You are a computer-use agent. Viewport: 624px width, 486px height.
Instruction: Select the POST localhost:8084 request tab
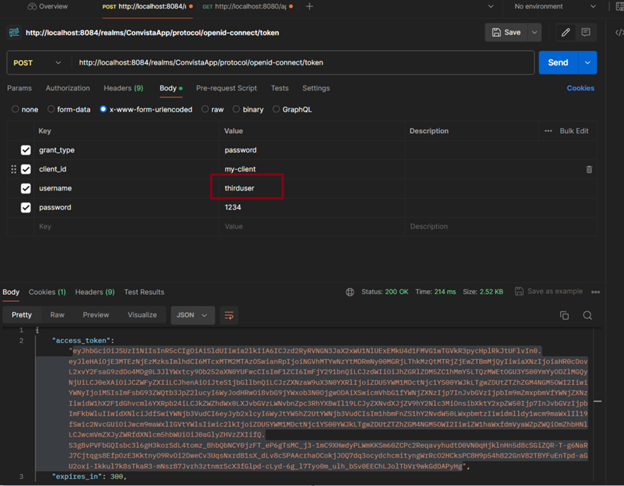148,6
